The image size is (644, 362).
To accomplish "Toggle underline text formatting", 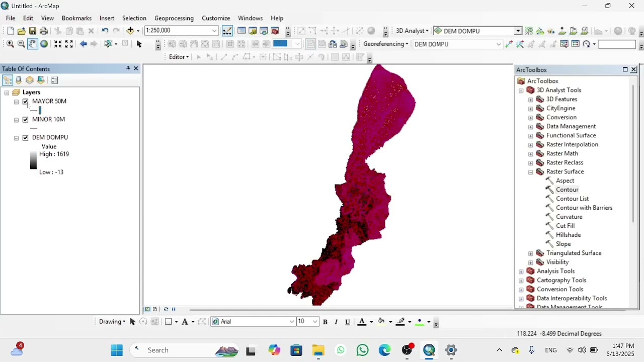I will [x=347, y=322].
